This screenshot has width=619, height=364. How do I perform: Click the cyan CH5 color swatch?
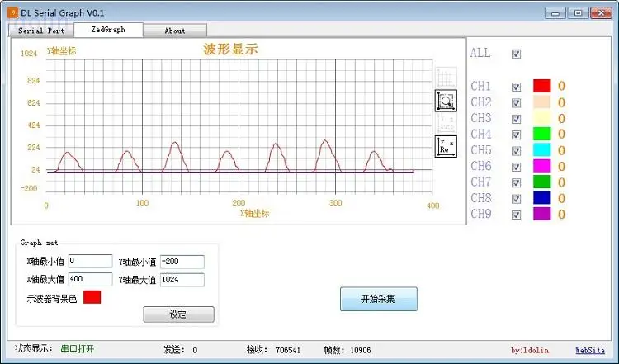coord(541,149)
